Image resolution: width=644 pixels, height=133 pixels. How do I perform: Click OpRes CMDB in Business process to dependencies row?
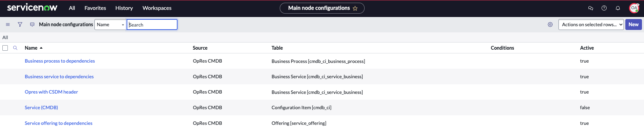tap(207, 61)
